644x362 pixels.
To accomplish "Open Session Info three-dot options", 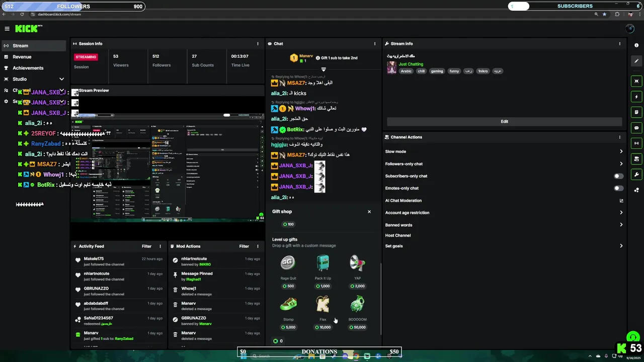I will point(258,44).
